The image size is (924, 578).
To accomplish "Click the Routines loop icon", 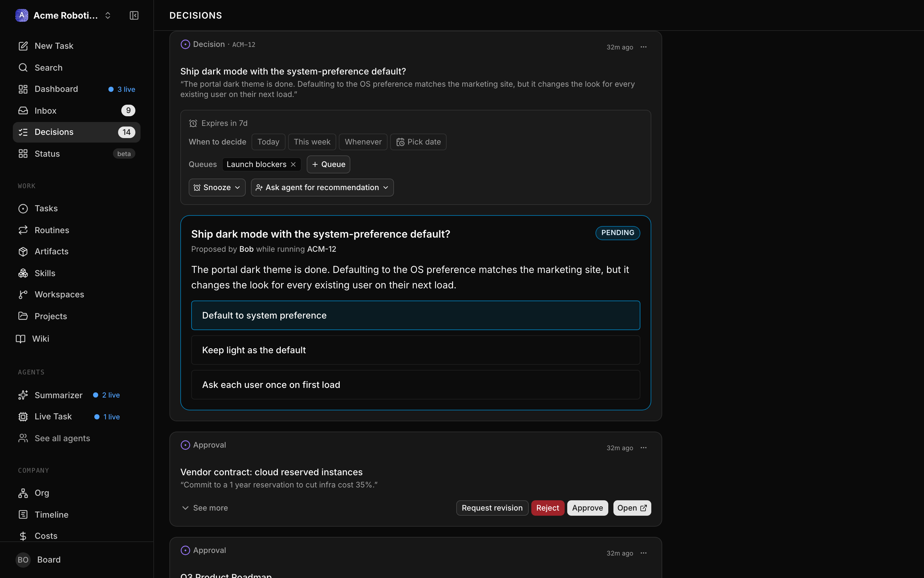I will [x=23, y=230].
